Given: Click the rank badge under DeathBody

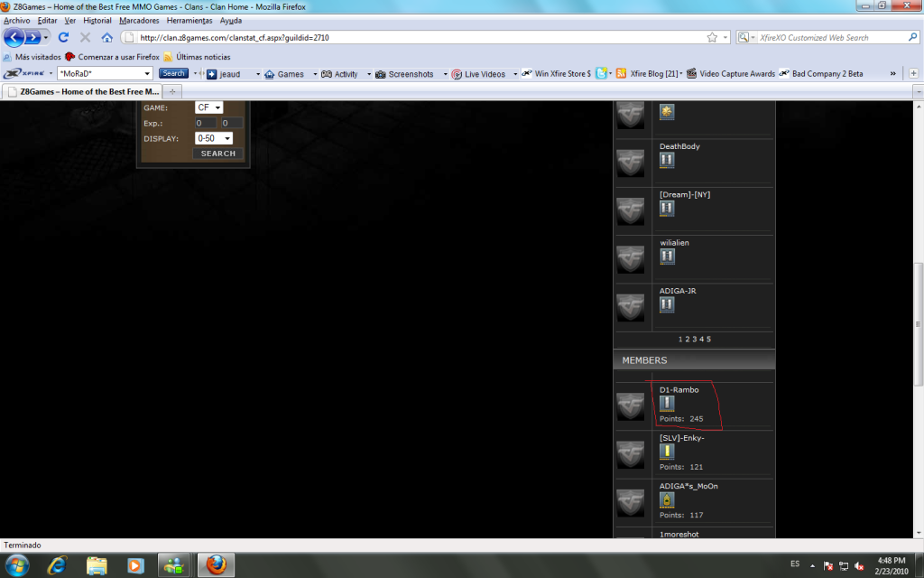Looking at the screenshot, I should coord(667,160).
